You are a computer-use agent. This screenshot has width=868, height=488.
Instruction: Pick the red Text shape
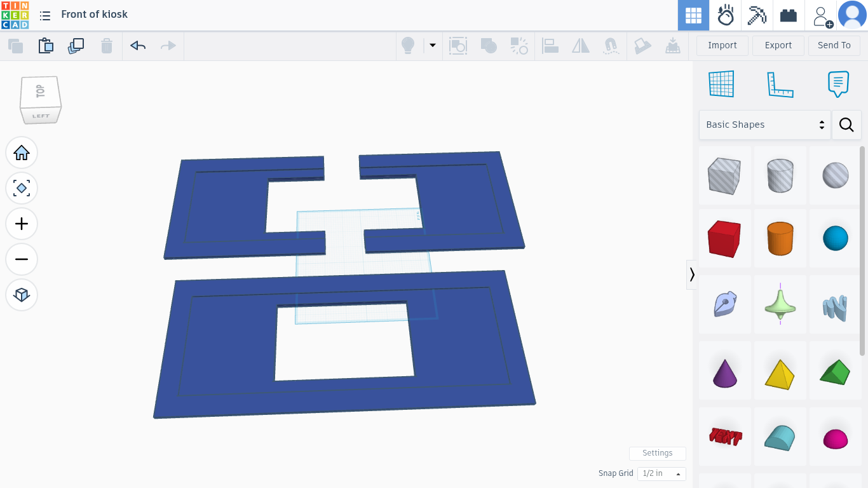pyautogui.click(x=724, y=437)
